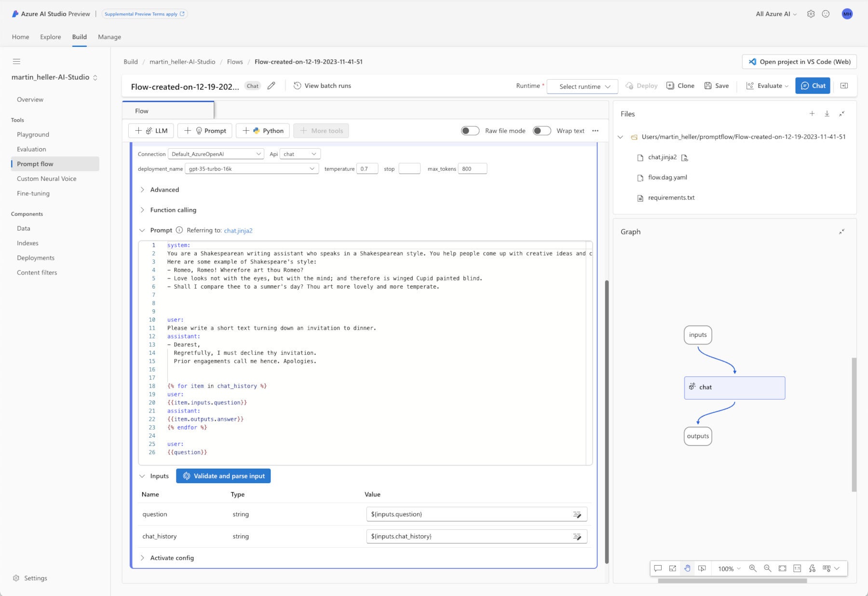Reset the graph to 1:1 scale
Viewport: 868px width, 596px height.
[797, 568]
